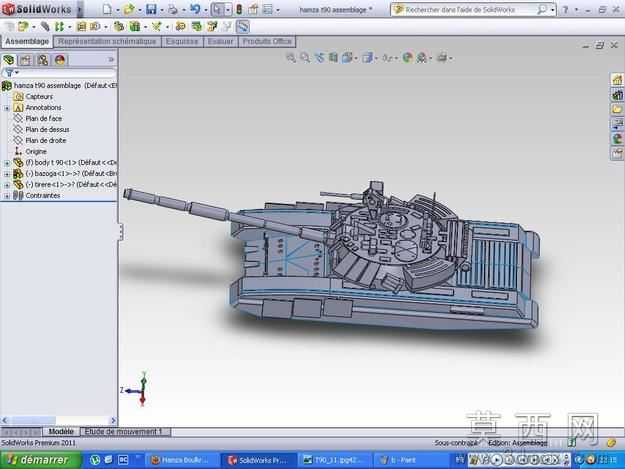
Task: Expand the manager tabs with double chevron
Action: pyautogui.click(x=111, y=60)
